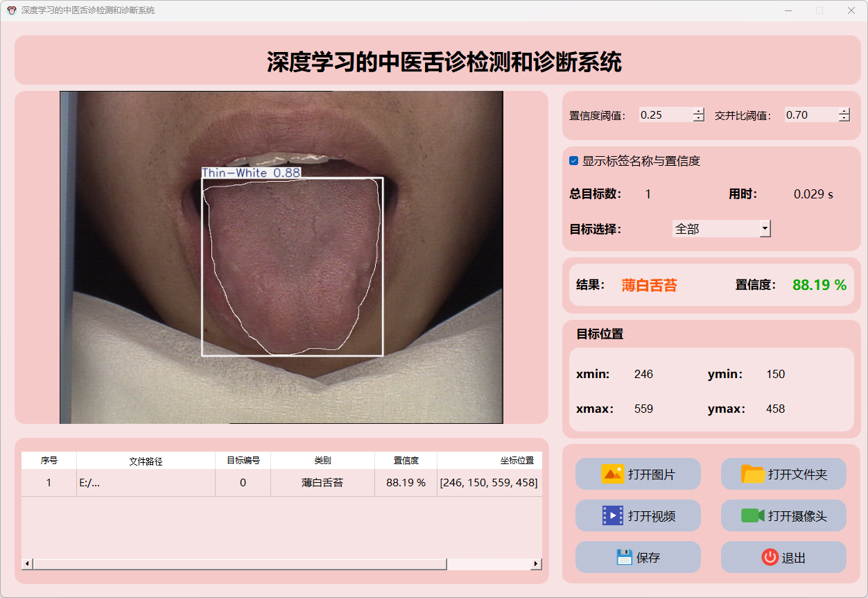Click the 打开视频 button label
This screenshot has width=868, height=598.
651,516
